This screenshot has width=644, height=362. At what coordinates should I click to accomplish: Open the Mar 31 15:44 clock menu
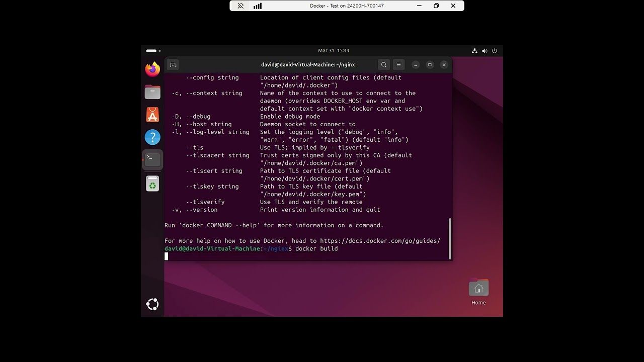coord(334,51)
